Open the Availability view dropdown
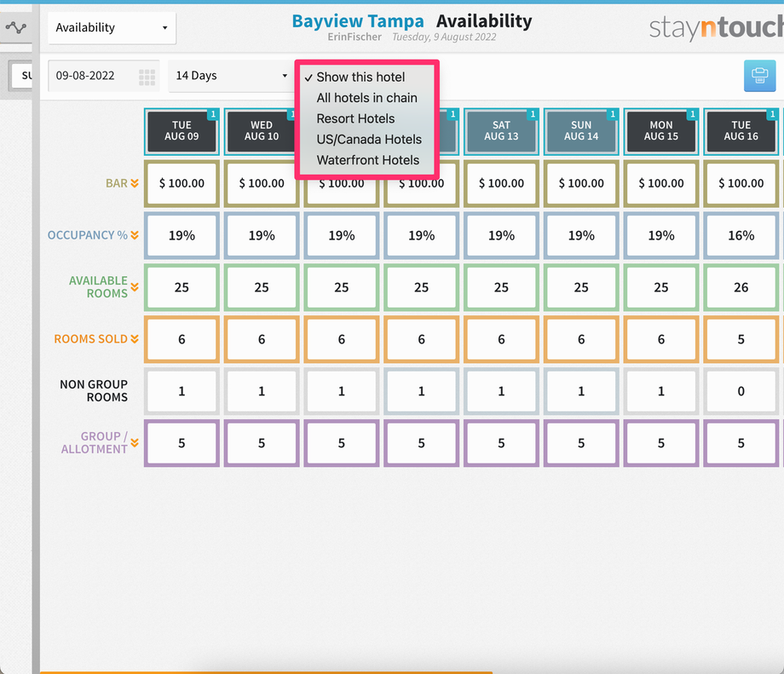 tap(112, 27)
